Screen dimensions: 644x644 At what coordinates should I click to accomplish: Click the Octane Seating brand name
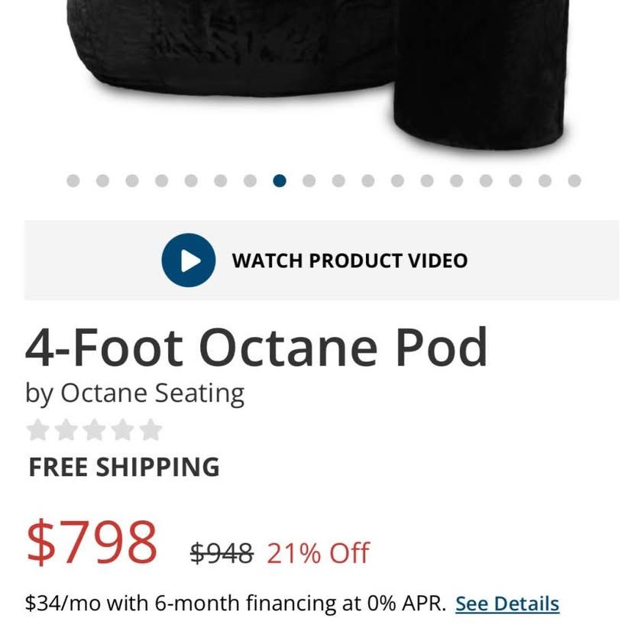(152, 393)
